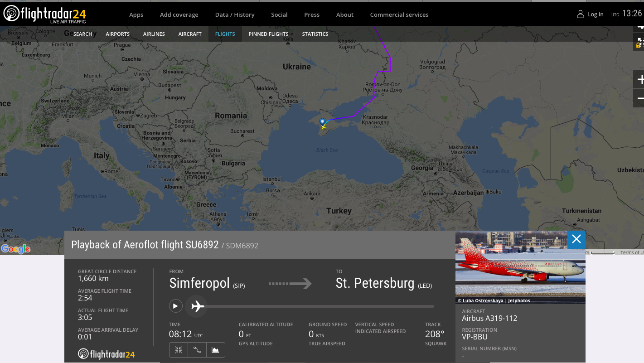
Task: Click the Log in link
Action: click(x=595, y=15)
